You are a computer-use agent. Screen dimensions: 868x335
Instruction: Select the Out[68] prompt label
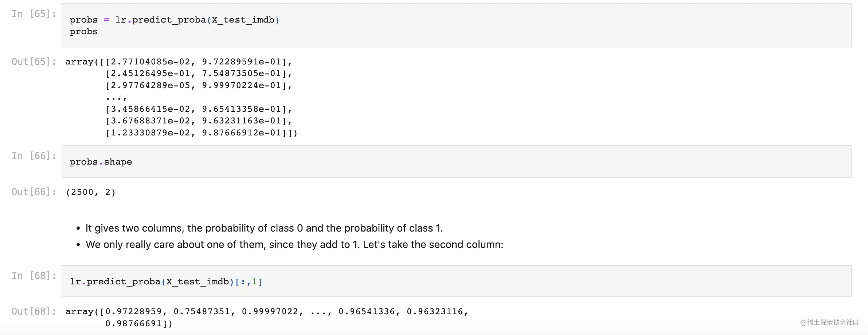click(34, 311)
